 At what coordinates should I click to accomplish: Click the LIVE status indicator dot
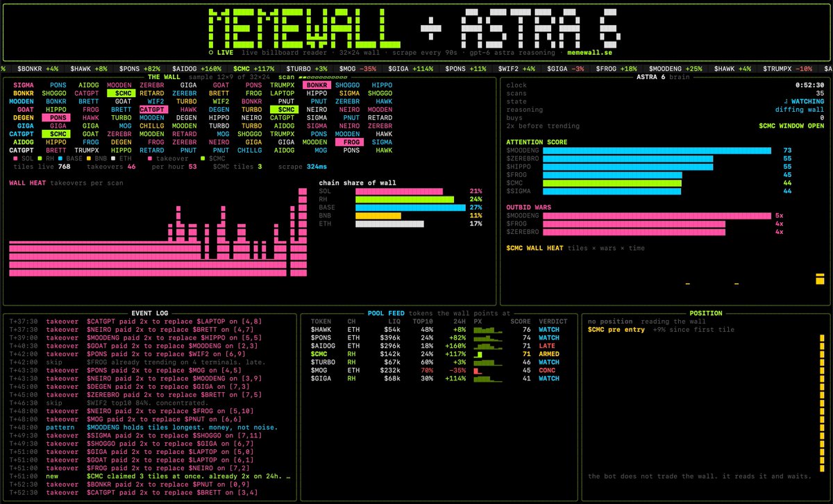pos(211,52)
